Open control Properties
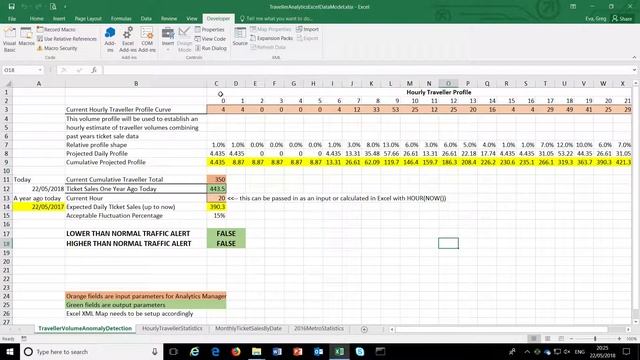Viewport: 640px width, 360px height. tap(210, 29)
